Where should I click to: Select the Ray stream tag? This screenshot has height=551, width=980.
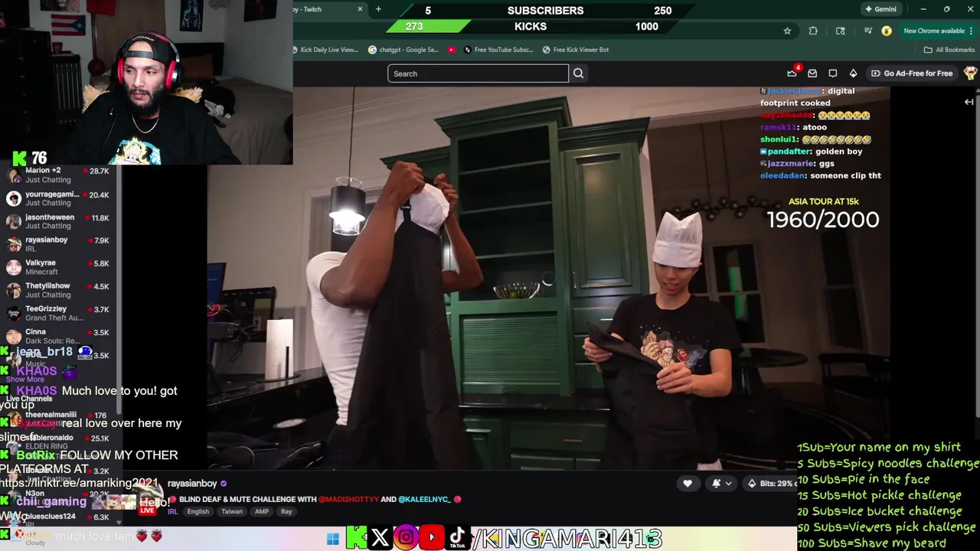[x=286, y=511]
